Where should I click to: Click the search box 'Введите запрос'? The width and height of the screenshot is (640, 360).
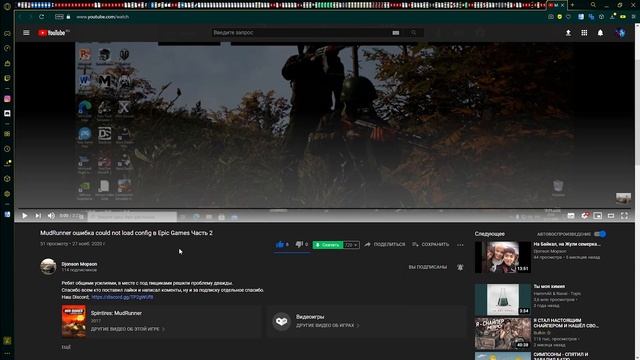[x=301, y=33]
